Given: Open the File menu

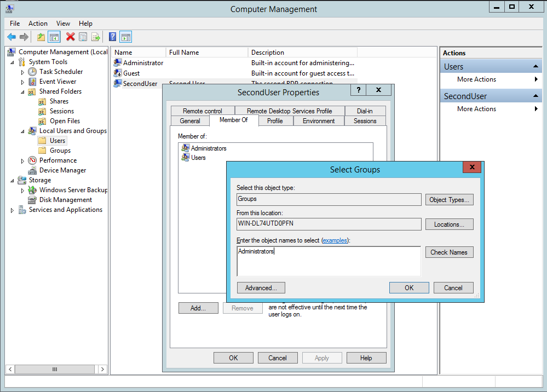Looking at the screenshot, I should pyautogui.click(x=15, y=24).
